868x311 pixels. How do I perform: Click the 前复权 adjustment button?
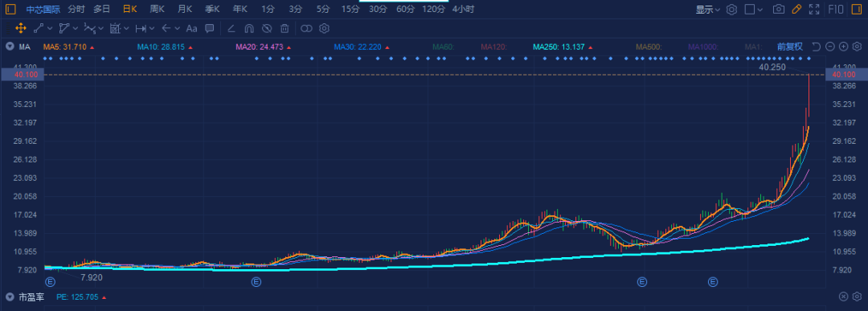click(790, 47)
